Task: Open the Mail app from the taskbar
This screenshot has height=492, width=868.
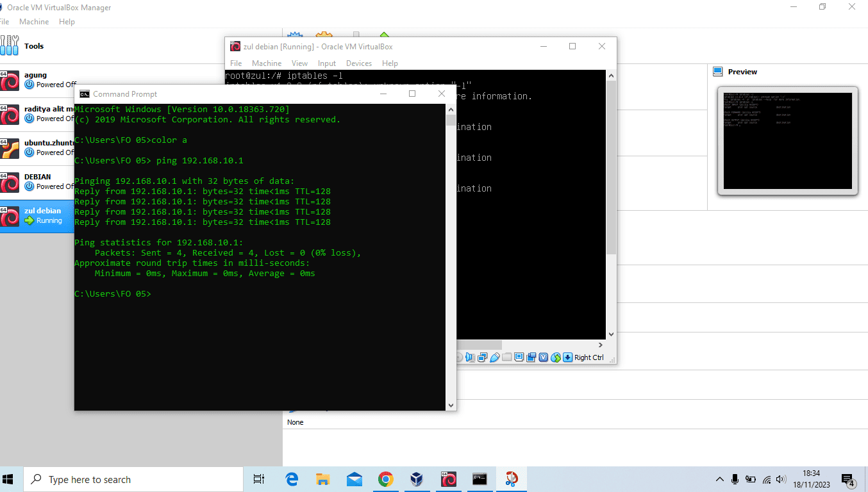Action: click(x=355, y=479)
